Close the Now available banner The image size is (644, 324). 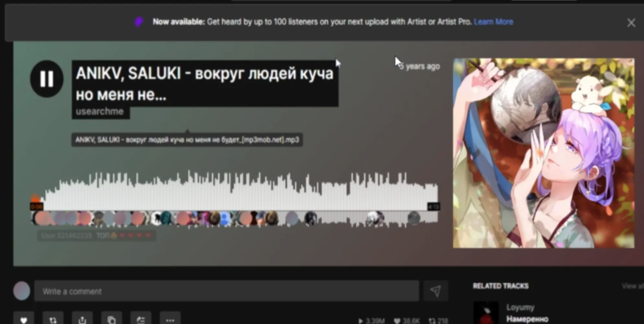(x=631, y=23)
